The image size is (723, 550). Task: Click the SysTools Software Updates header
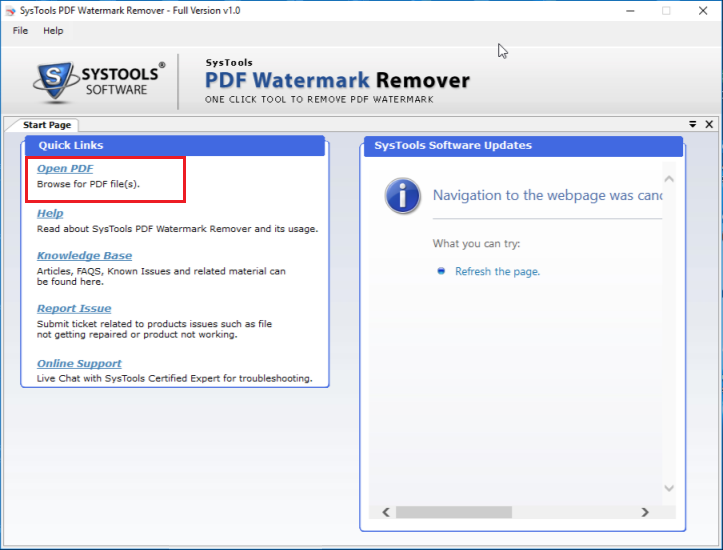[x=523, y=146]
